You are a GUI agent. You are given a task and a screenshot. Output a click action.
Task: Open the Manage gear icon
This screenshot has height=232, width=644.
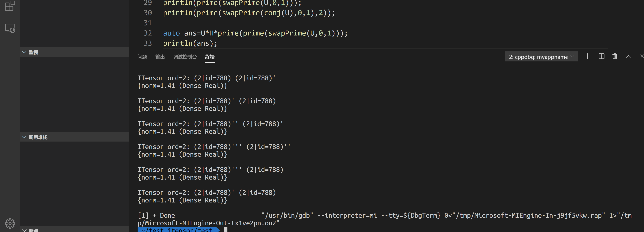[10, 223]
